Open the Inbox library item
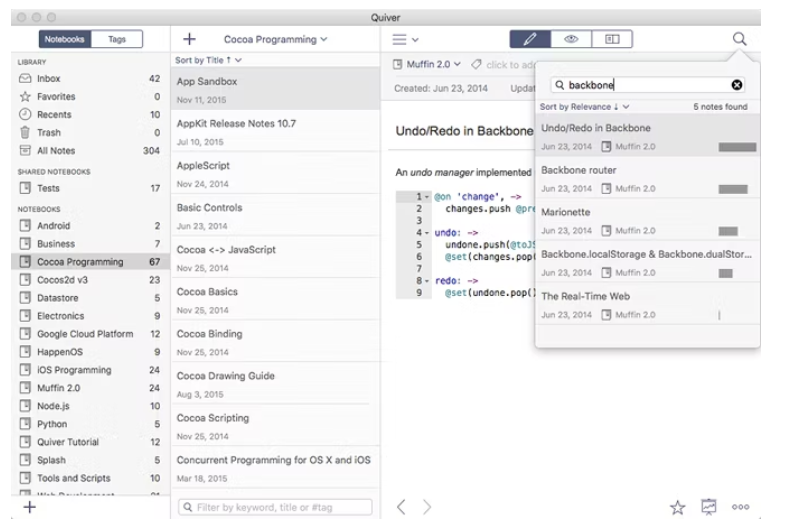 [90, 78]
